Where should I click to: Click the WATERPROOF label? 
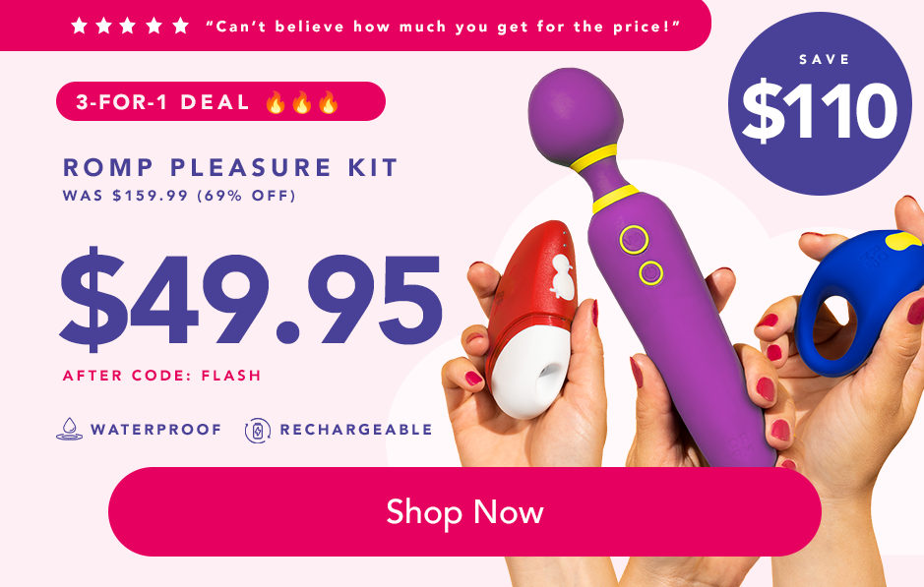click(156, 430)
